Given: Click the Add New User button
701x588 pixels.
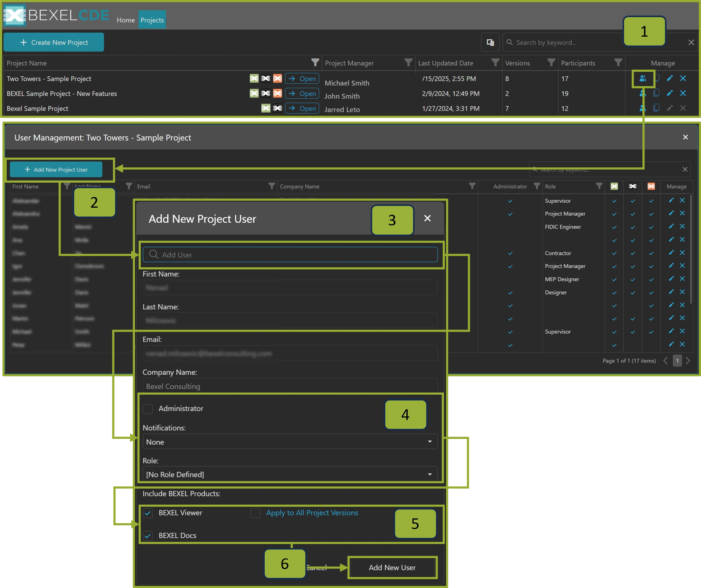Looking at the screenshot, I should coord(392,567).
